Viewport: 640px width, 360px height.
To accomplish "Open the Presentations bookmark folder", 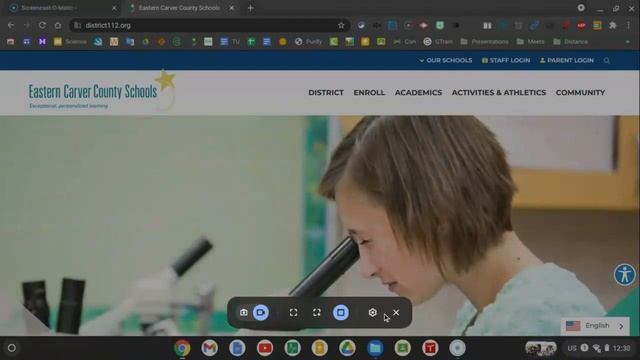I will tap(484, 42).
